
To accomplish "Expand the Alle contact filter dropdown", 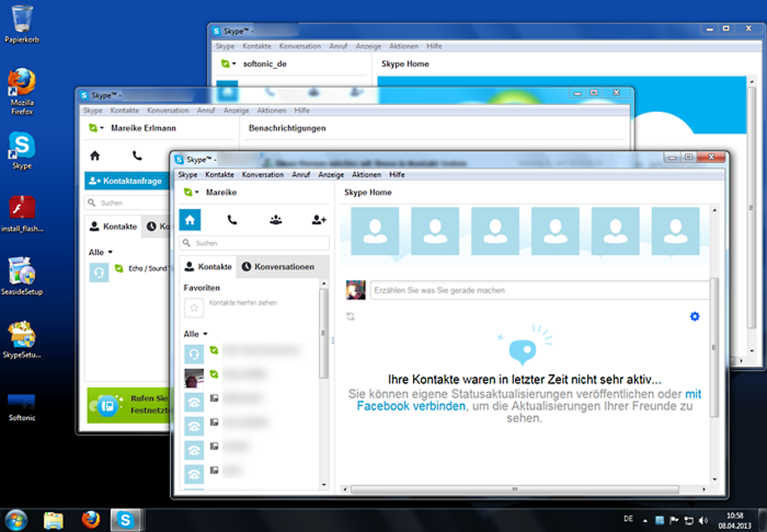I will click(x=195, y=334).
